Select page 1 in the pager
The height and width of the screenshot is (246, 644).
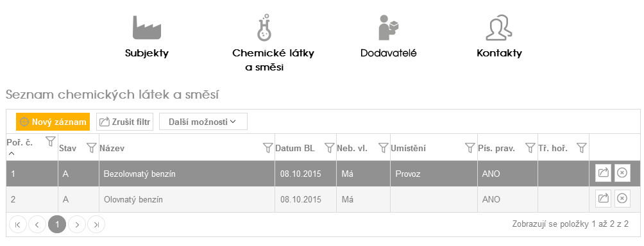click(57, 224)
